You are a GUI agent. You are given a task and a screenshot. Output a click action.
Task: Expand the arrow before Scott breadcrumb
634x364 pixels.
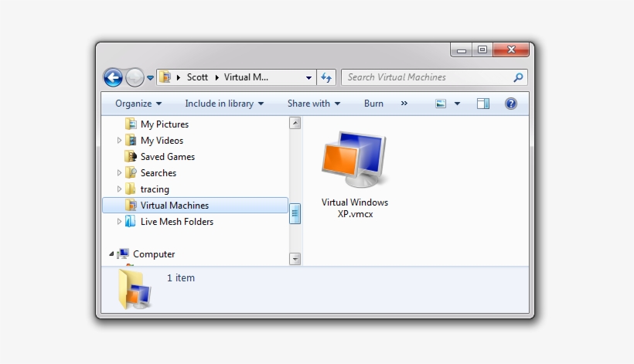179,77
